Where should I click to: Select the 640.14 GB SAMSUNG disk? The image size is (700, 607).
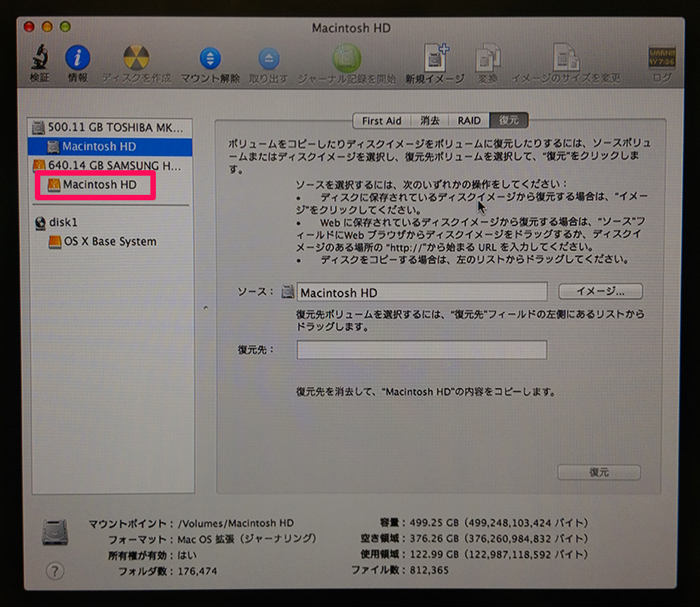click(x=103, y=166)
